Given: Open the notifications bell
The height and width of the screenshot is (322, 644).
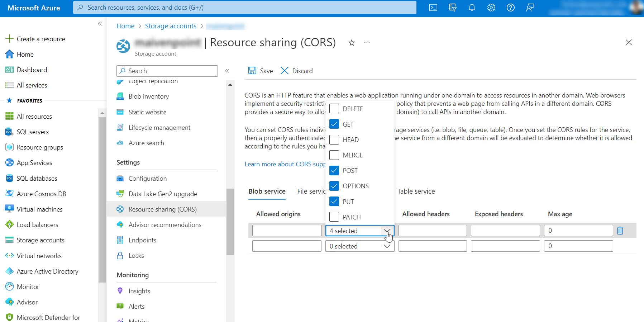Looking at the screenshot, I should click(x=472, y=8).
